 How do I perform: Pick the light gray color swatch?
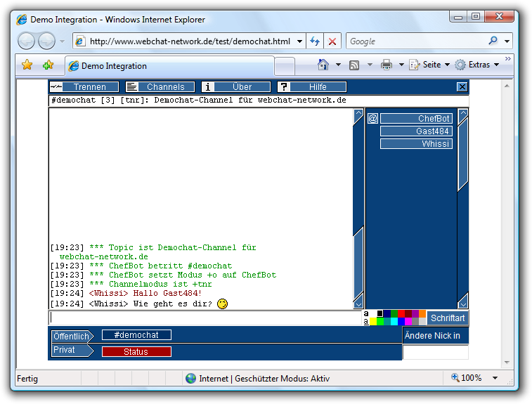pos(422,321)
